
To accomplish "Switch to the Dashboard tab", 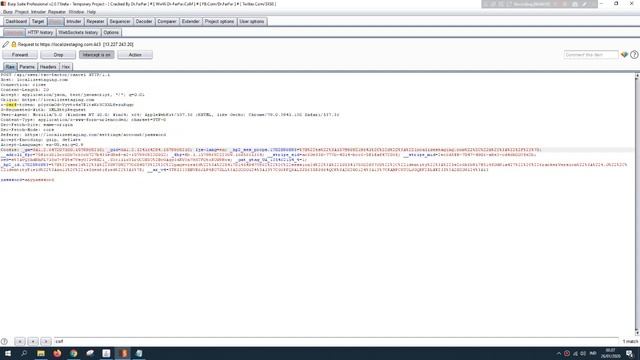I will click(x=16, y=22).
